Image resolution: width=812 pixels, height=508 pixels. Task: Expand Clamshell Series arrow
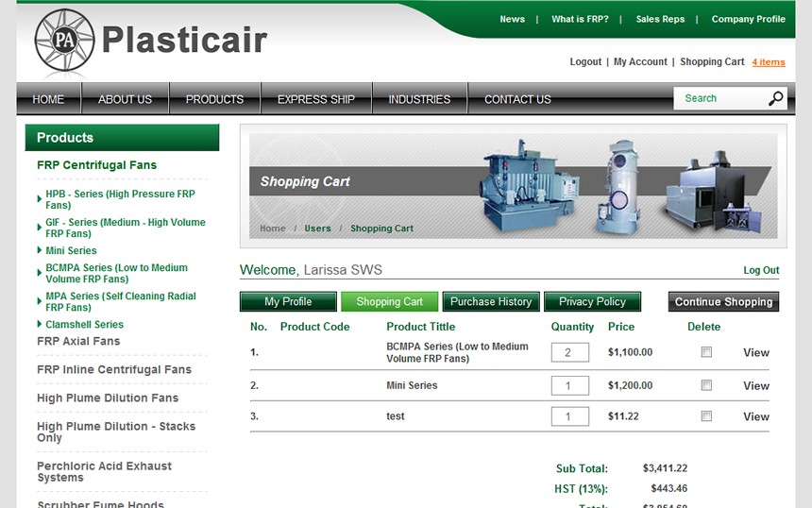coord(40,324)
